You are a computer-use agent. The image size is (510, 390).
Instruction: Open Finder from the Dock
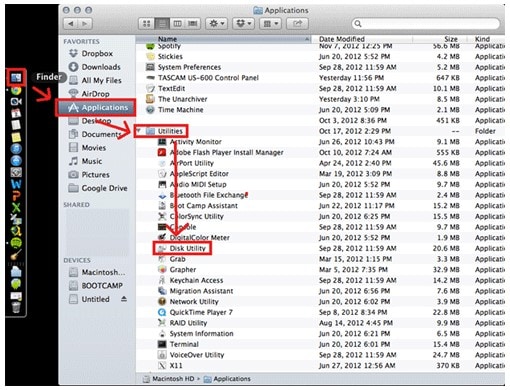click(x=16, y=78)
